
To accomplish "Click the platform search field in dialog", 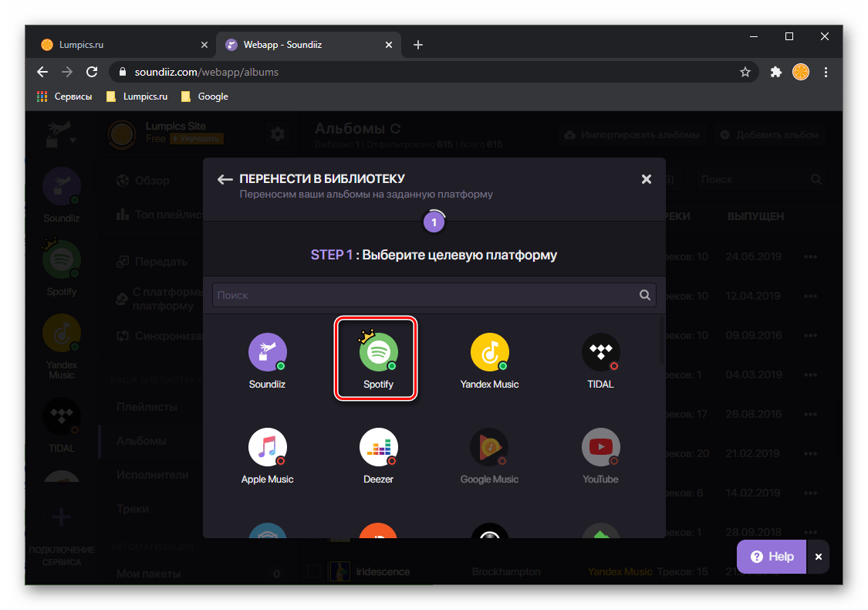I will [x=424, y=295].
